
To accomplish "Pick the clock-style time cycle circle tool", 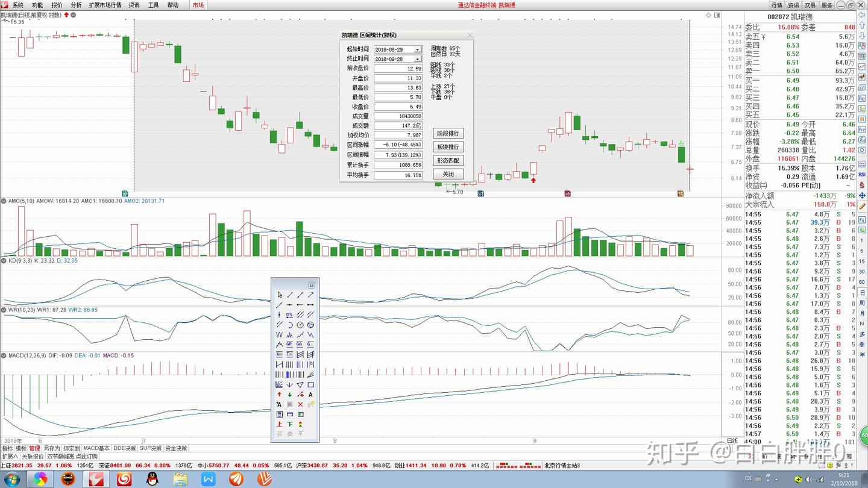I will [300, 325].
